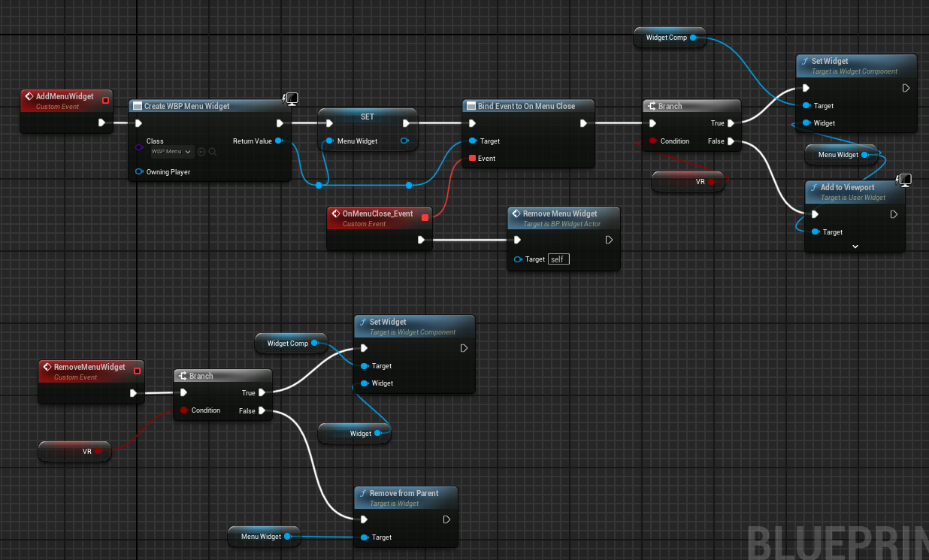Click the client-only monitor icon on Create WBP Menu Widget
Viewport: 929px width, 560px height.
(291, 98)
